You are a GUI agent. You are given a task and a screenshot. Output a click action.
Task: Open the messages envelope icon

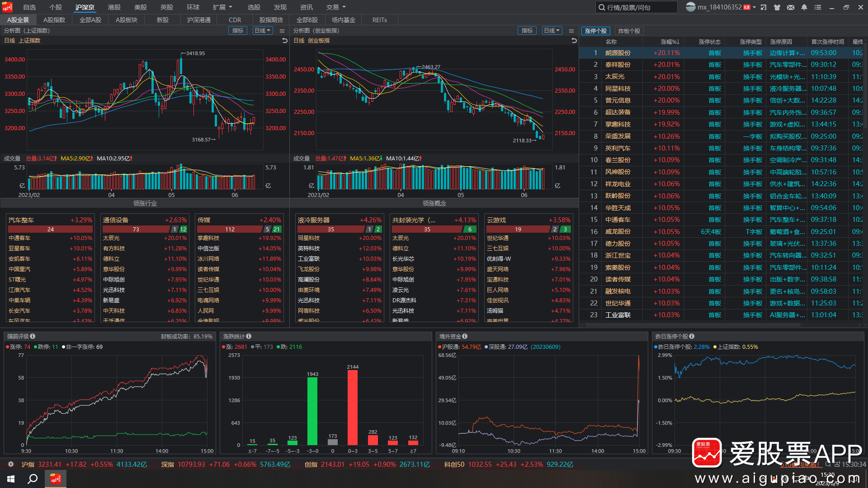click(x=791, y=7)
